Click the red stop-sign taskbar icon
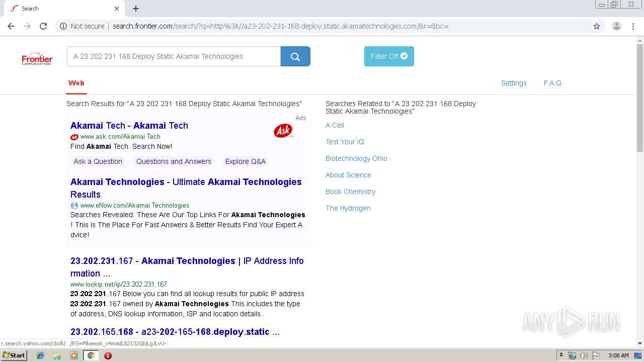 [108, 355]
